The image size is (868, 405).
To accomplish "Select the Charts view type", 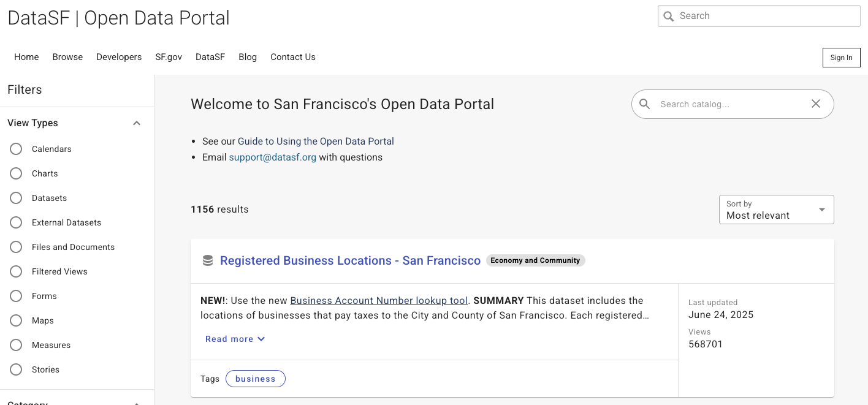I will click(16, 173).
